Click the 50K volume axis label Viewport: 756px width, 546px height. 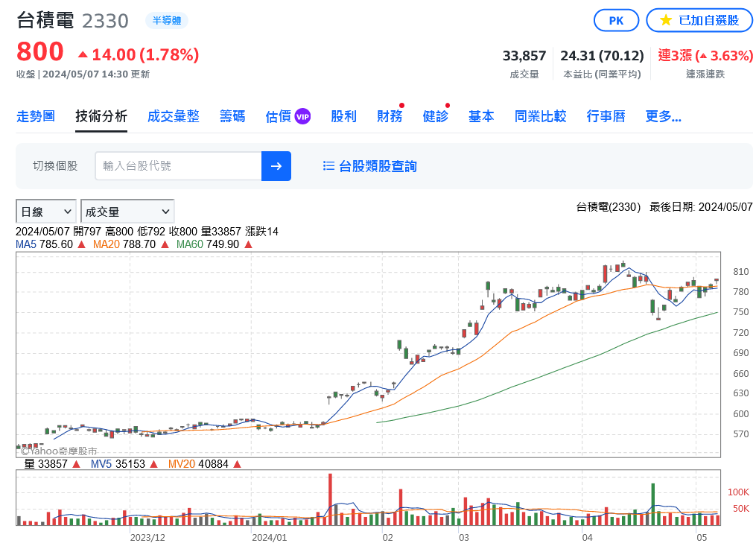[740, 508]
